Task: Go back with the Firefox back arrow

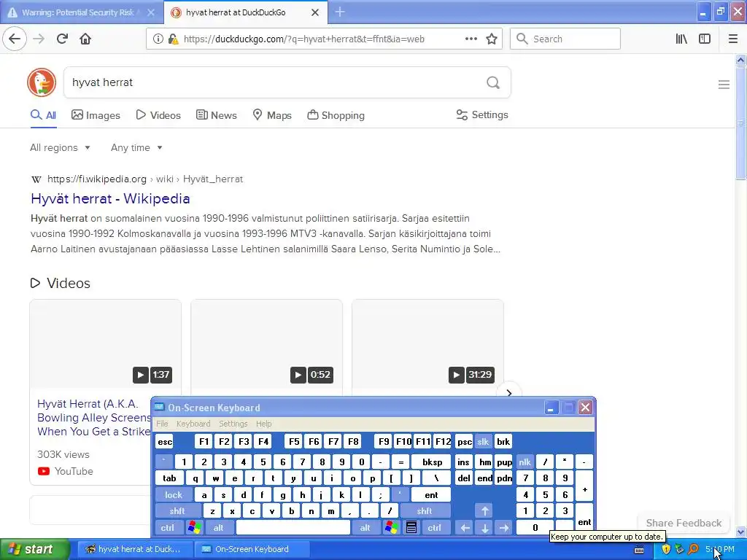Action: point(15,39)
